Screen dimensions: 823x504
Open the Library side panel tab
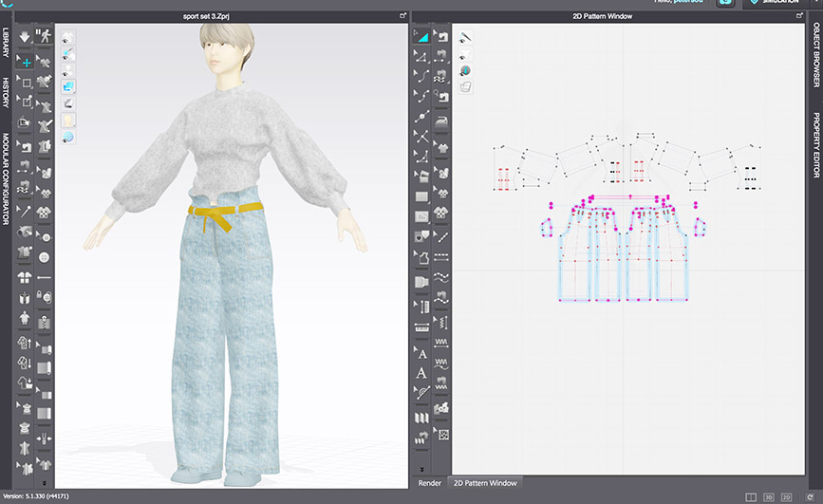coord(6,43)
